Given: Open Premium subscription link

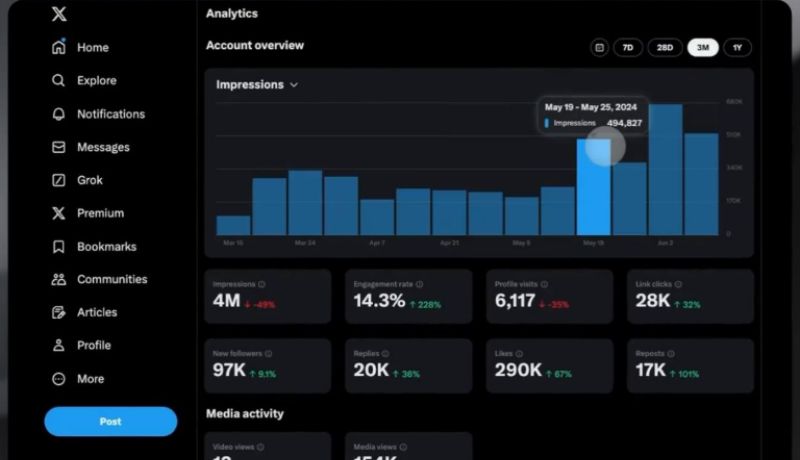Looking at the screenshot, I should pos(100,213).
